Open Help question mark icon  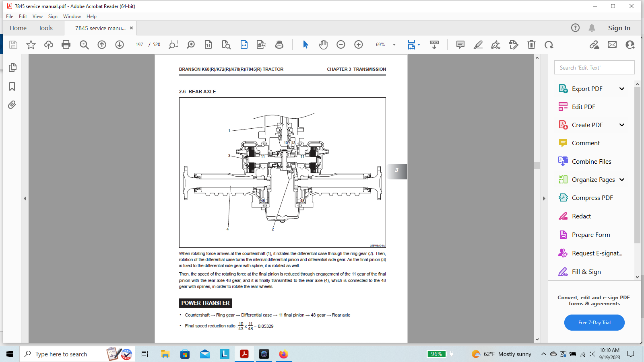pyautogui.click(x=575, y=28)
